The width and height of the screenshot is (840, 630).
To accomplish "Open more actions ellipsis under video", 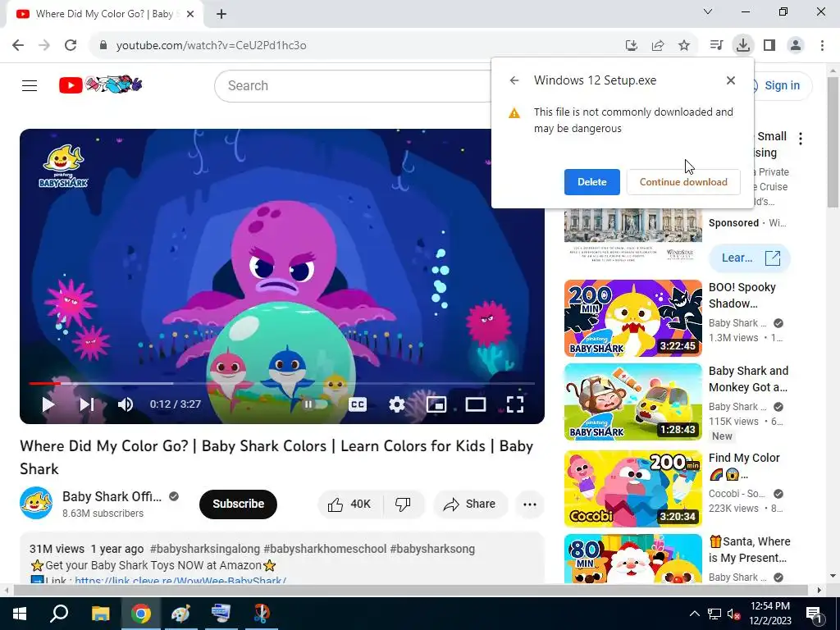I will point(530,504).
